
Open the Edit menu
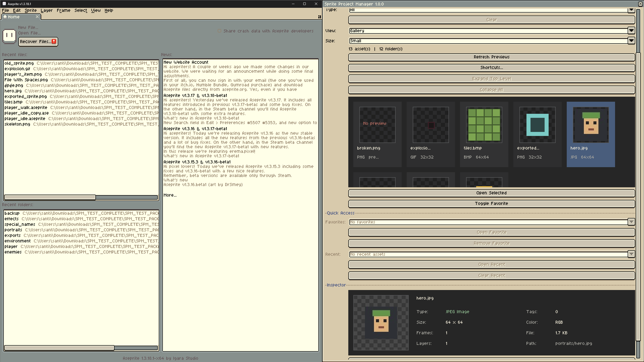17,10
